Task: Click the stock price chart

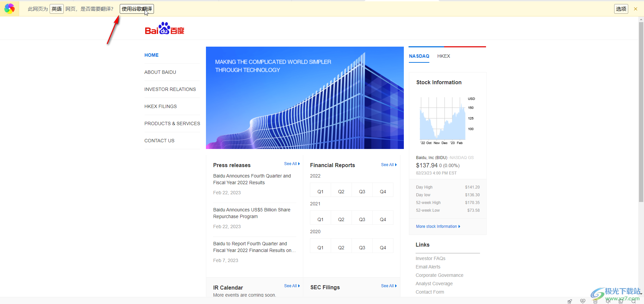Action: click(447, 121)
